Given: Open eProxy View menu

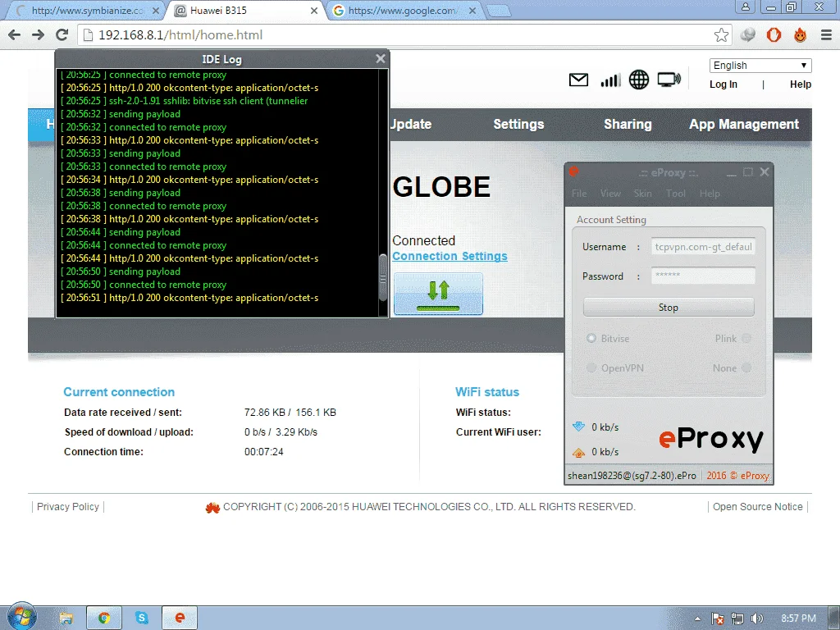Looking at the screenshot, I should coord(610,194).
